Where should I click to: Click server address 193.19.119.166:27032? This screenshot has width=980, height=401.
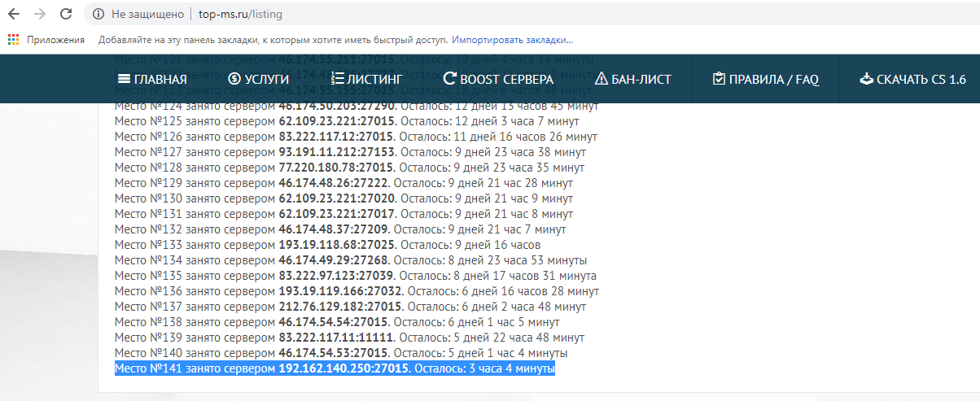(341, 291)
